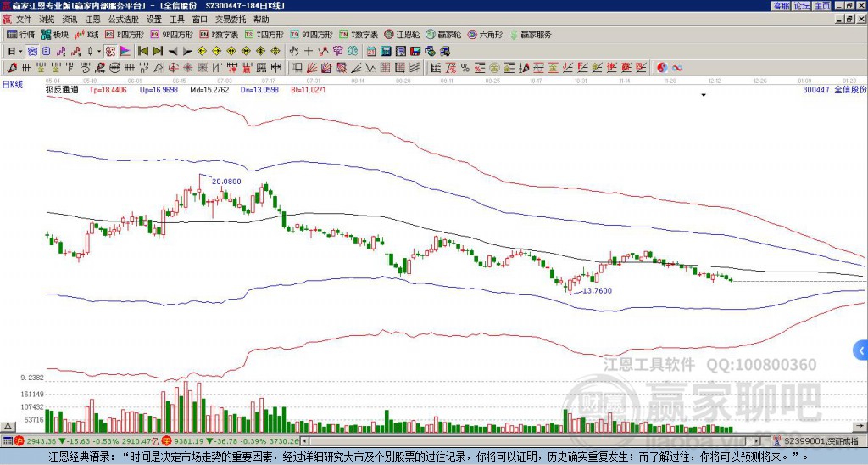Select the Gann fan lines tool
This screenshot has height=465, width=868.
coord(312,68)
